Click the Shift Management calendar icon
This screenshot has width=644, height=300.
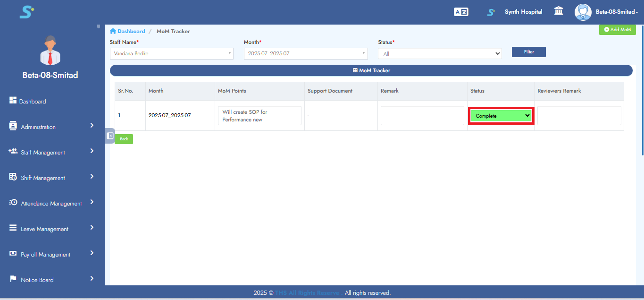click(13, 177)
